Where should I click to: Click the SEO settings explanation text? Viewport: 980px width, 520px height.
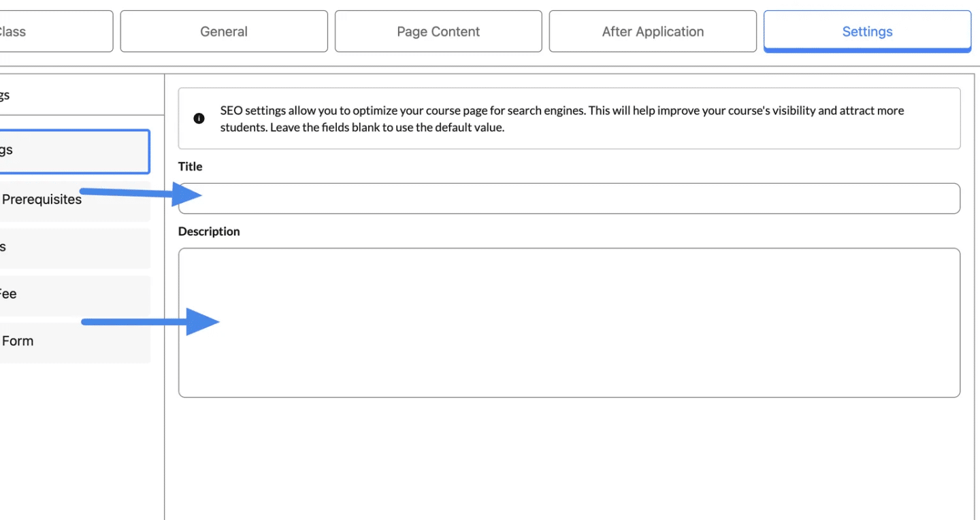[x=562, y=118]
